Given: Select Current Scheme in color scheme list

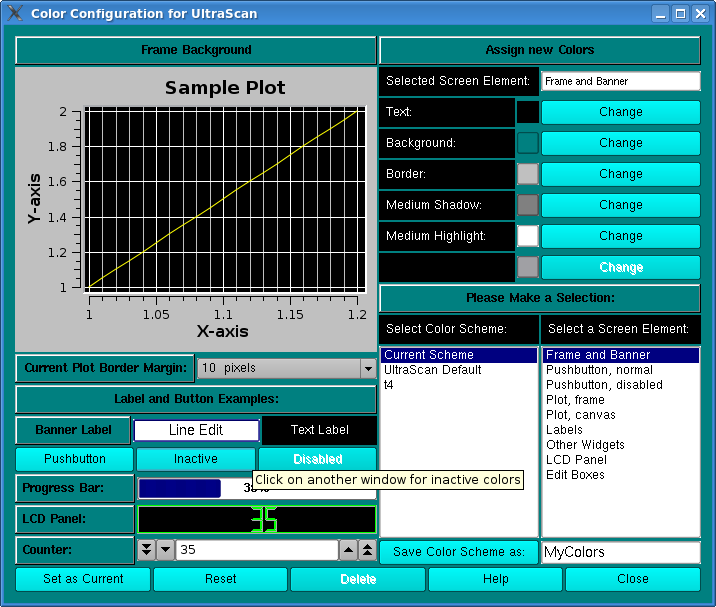Looking at the screenshot, I should point(459,355).
